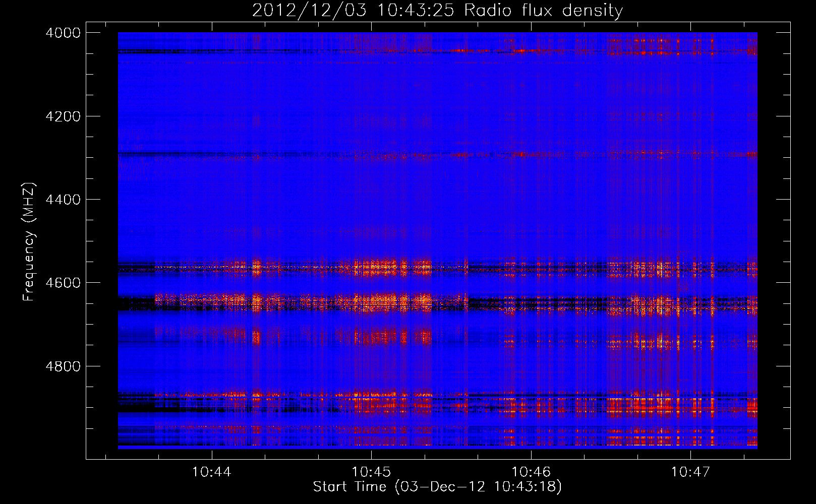Screen dimensions: 816x504
Task: Click the '10:47' time axis label
Action: tap(690, 472)
